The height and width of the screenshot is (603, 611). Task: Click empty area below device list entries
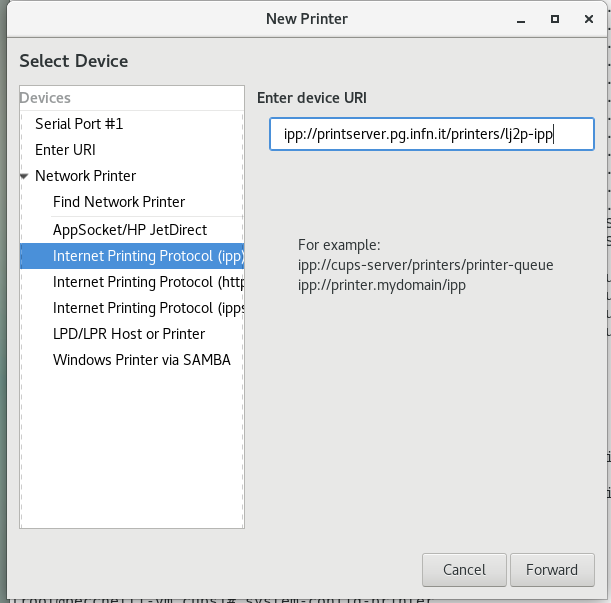pos(132,448)
